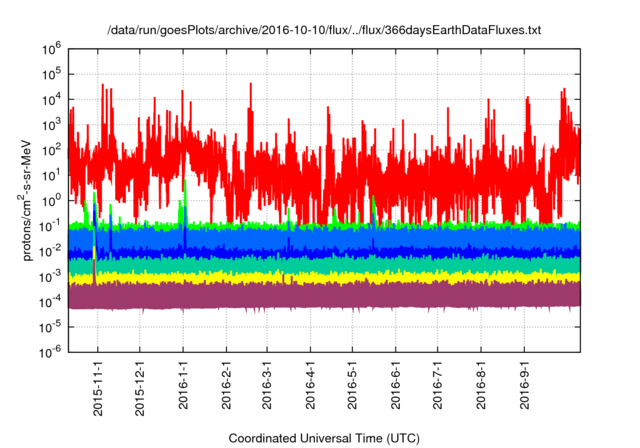Screen dimensions: 640x448
Task: Click the 10^-3 y-axis tick label
Action: 51,277
